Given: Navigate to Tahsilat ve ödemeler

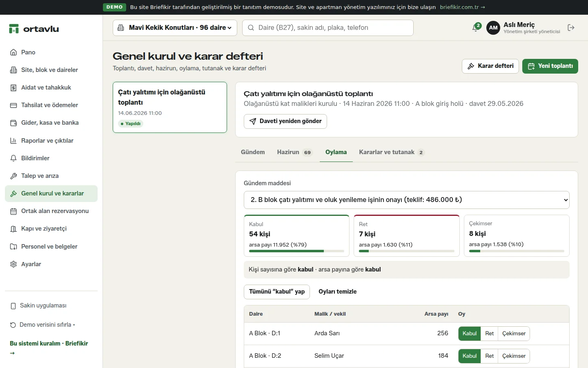Looking at the screenshot, I should 51,105.
